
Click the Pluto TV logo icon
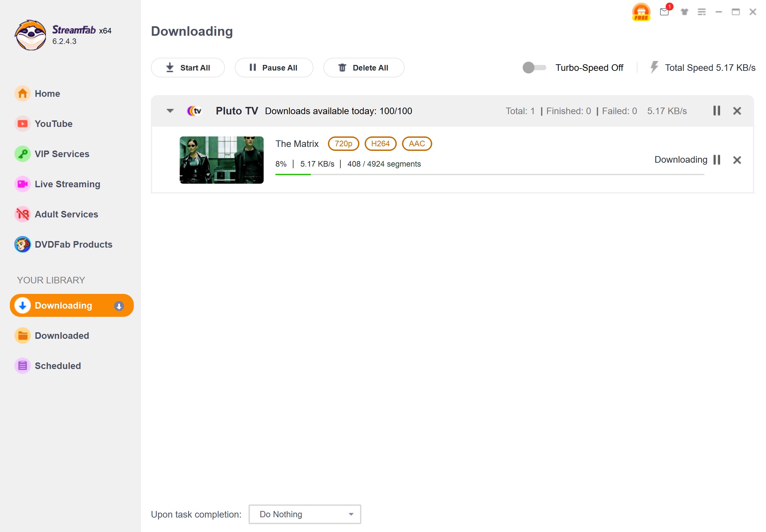[194, 111]
